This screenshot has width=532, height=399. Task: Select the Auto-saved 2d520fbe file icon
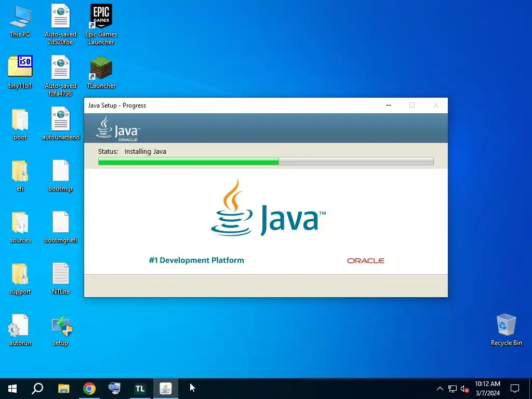click(60, 24)
